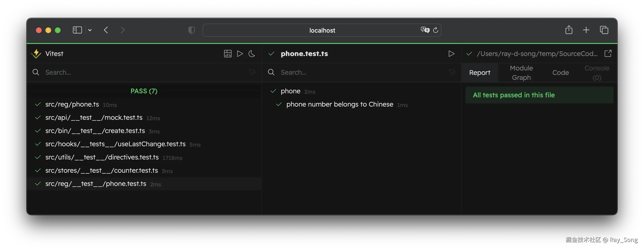Click the privacy shield icon

click(x=191, y=30)
